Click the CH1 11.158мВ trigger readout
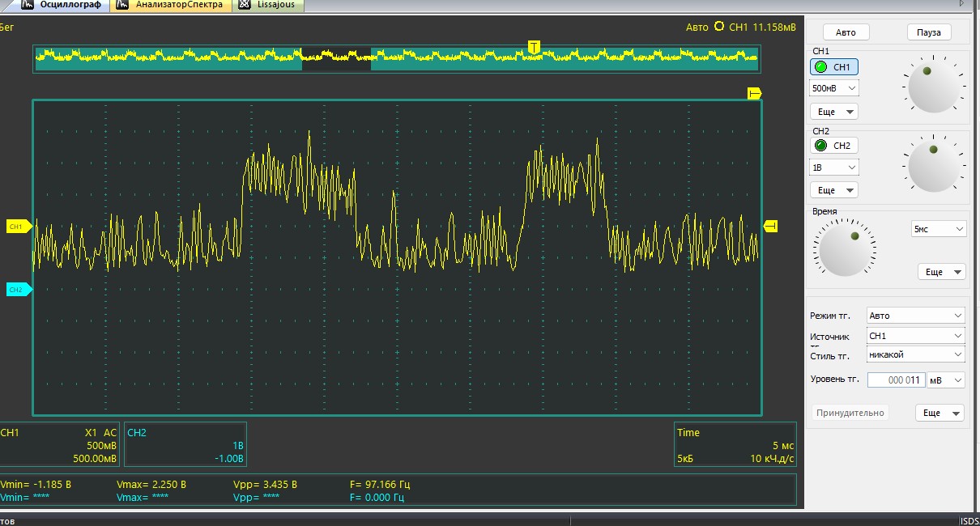The image size is (980, 526). coord(762,27)
